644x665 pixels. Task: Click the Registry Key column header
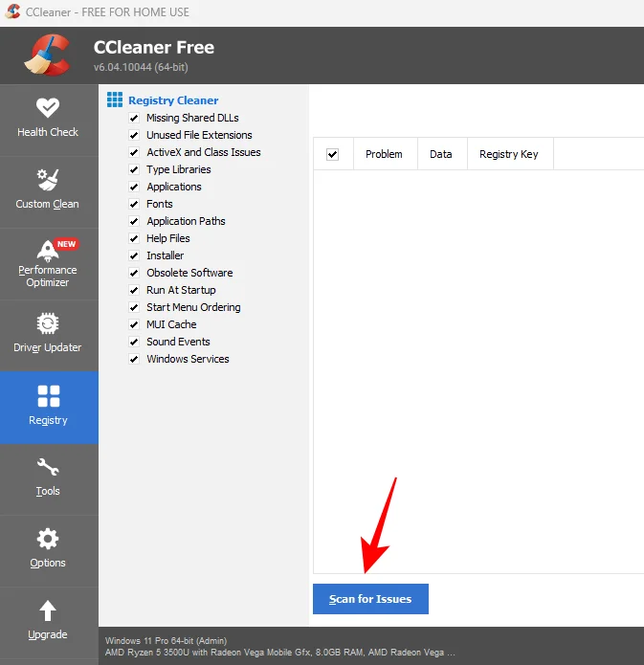[x=508, y=154]
